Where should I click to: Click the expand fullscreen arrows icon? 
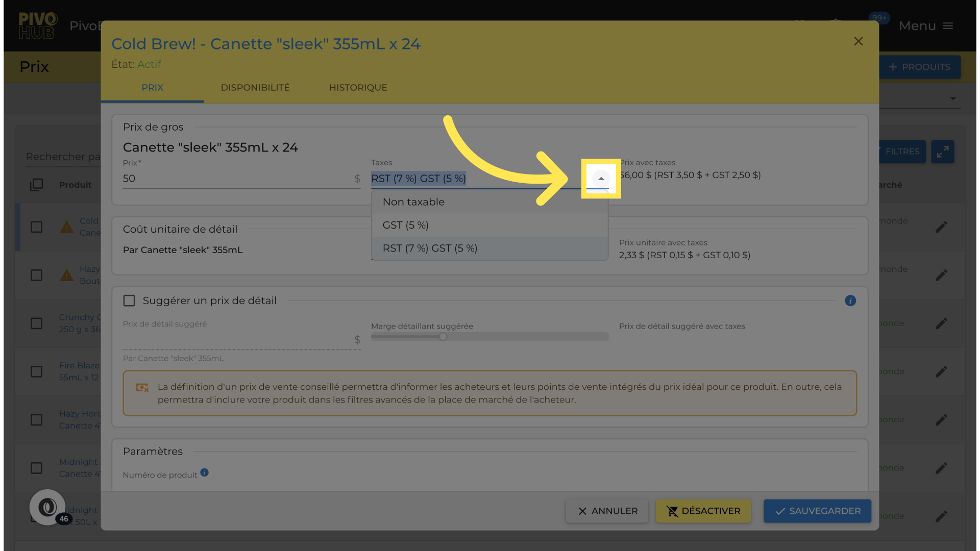[x=942, y=152]
